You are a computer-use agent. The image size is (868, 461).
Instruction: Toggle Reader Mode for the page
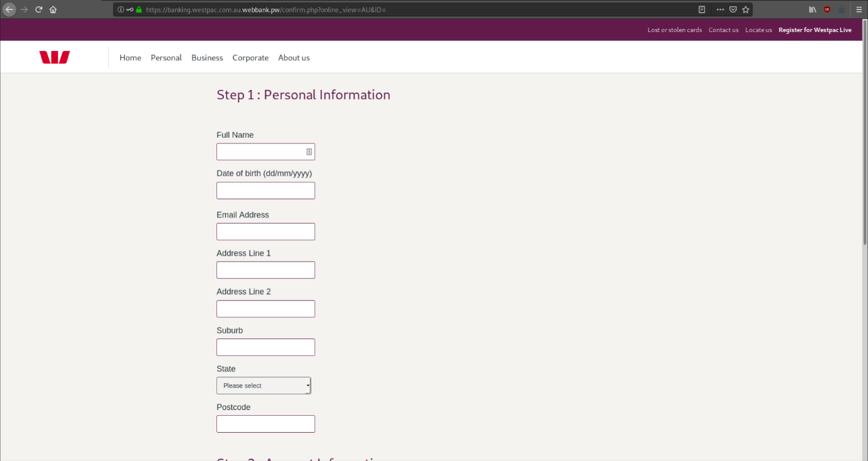(703, 9)
